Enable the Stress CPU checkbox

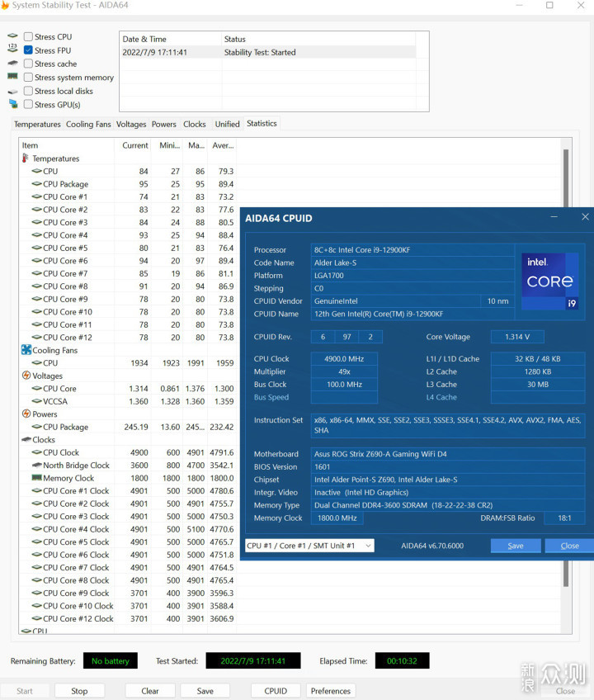(28, 36)
